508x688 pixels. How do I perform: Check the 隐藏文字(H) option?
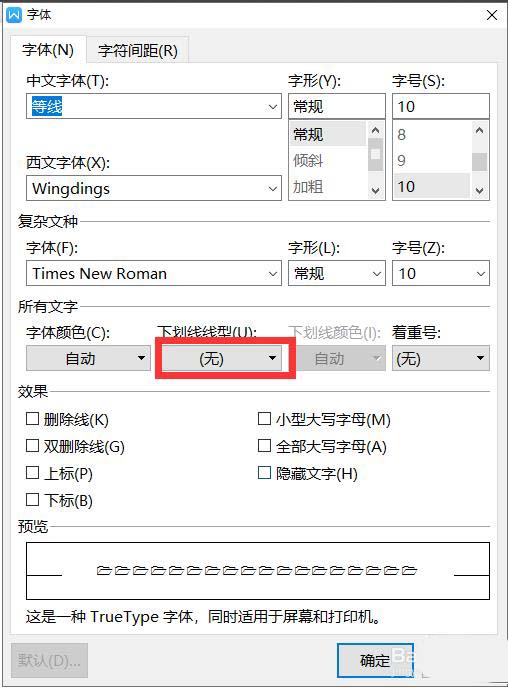264,473
